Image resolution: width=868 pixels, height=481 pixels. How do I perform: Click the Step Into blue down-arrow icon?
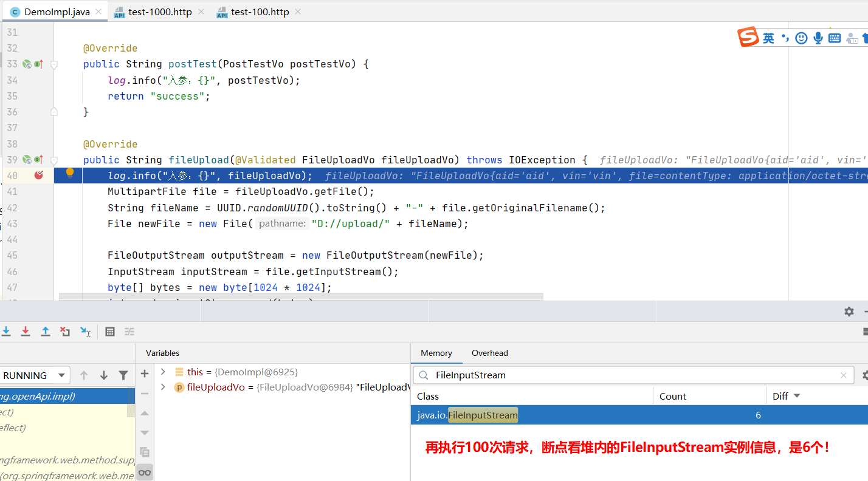point(6,331)
